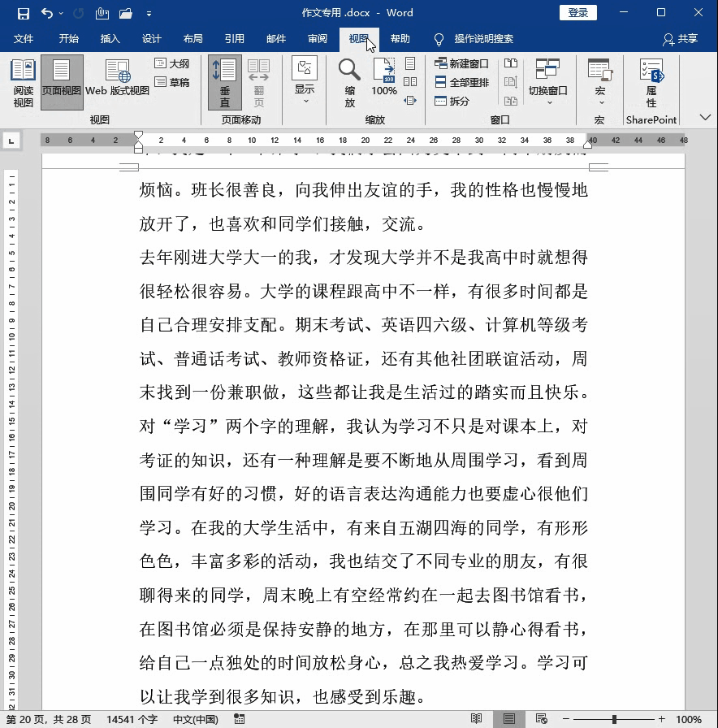Expand the 显示 show dropdown
This screenshot has width=718, height=728.
click(x=305, y=81)
